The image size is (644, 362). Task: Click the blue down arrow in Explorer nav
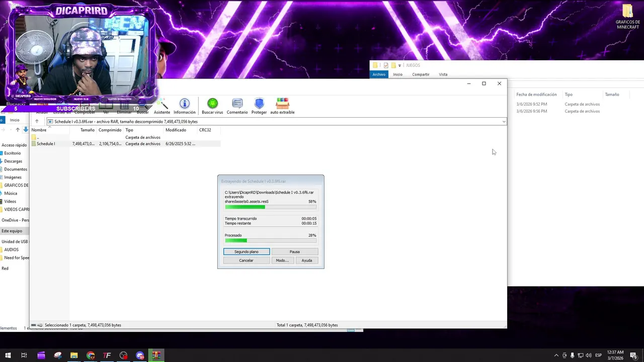[26, 130]
